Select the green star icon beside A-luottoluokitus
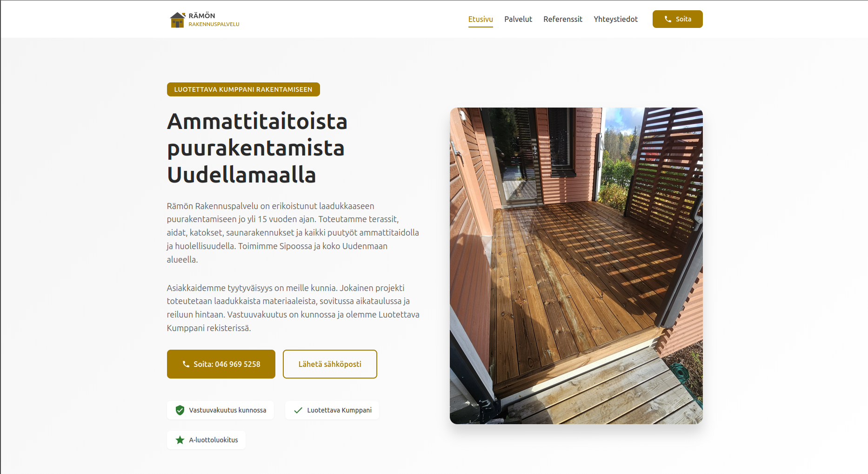Screen dimensions: 868x474 tap(180, 440)
